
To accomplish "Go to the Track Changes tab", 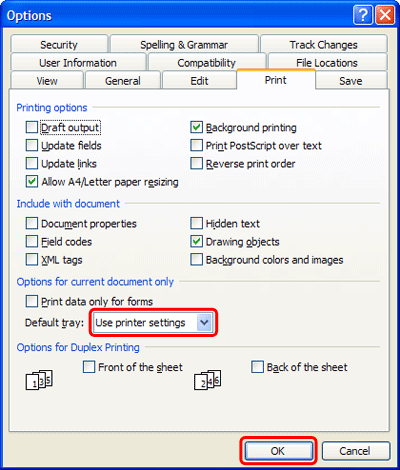I will pyautogui.click(x=323, y=45).
